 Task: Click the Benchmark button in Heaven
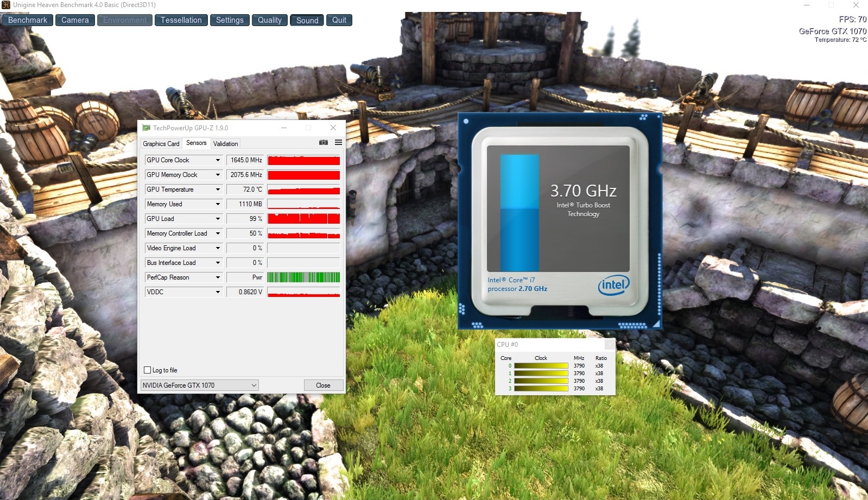(x=28, y=20)
